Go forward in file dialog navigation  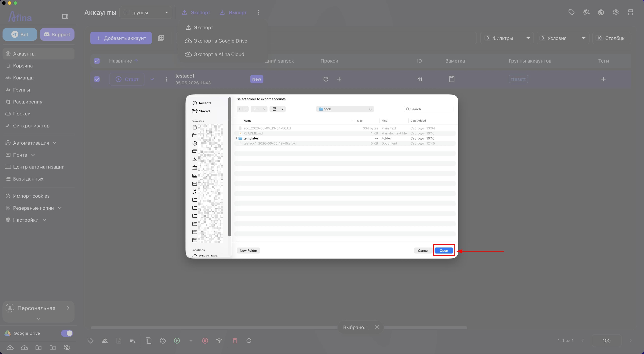[246, 109]
